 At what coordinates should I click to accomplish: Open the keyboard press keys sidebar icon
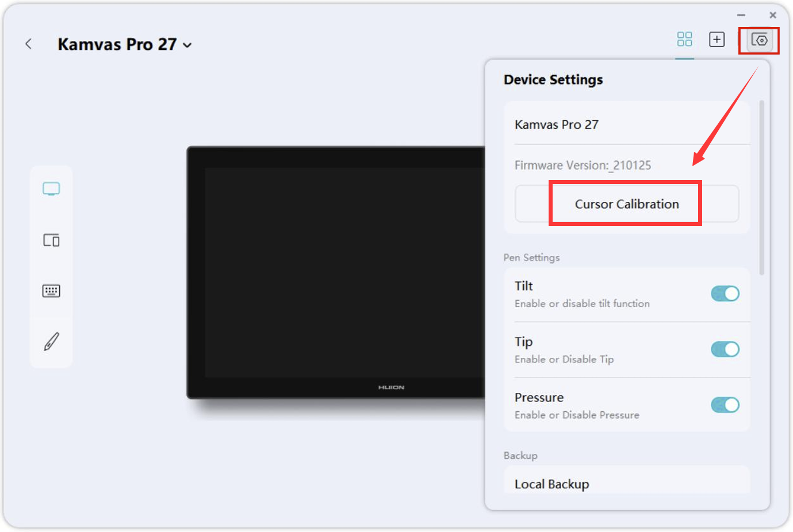51,291
